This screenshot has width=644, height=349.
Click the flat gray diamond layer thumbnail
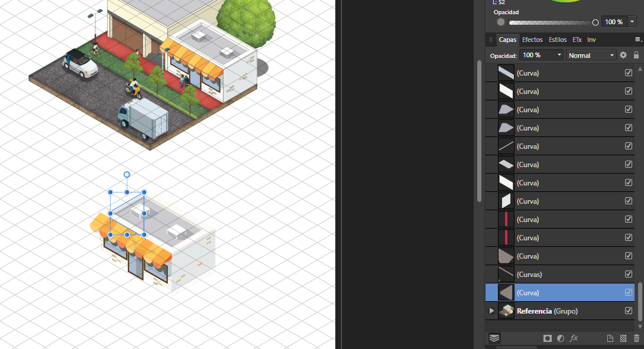506,164
